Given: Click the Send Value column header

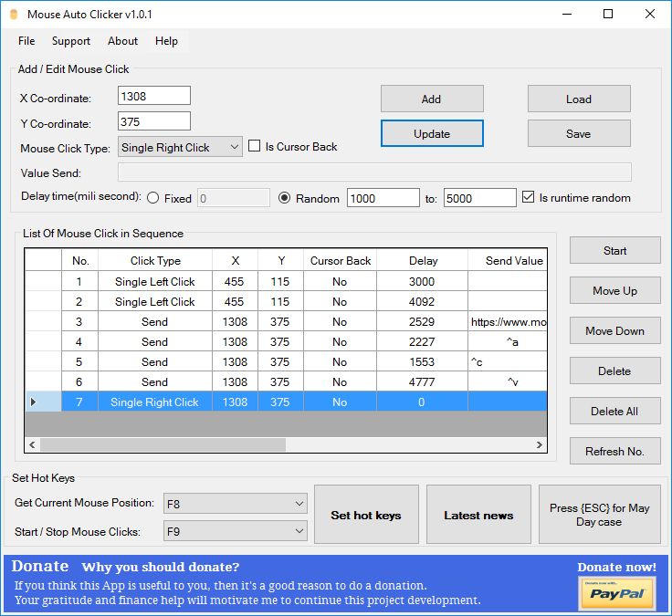Looking at the screenshot, I should coord(508,260).
